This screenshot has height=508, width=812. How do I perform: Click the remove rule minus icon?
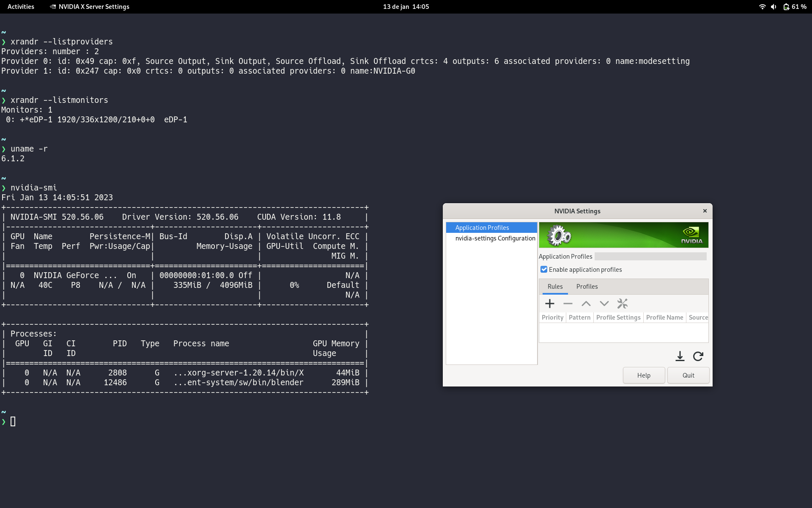(x=568, y=304)
